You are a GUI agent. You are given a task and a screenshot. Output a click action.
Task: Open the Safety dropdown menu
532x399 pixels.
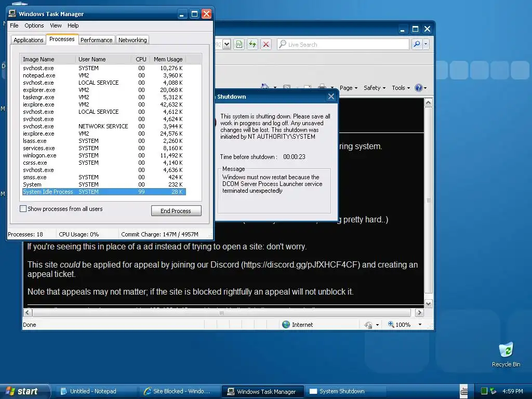tap(375, 88)
